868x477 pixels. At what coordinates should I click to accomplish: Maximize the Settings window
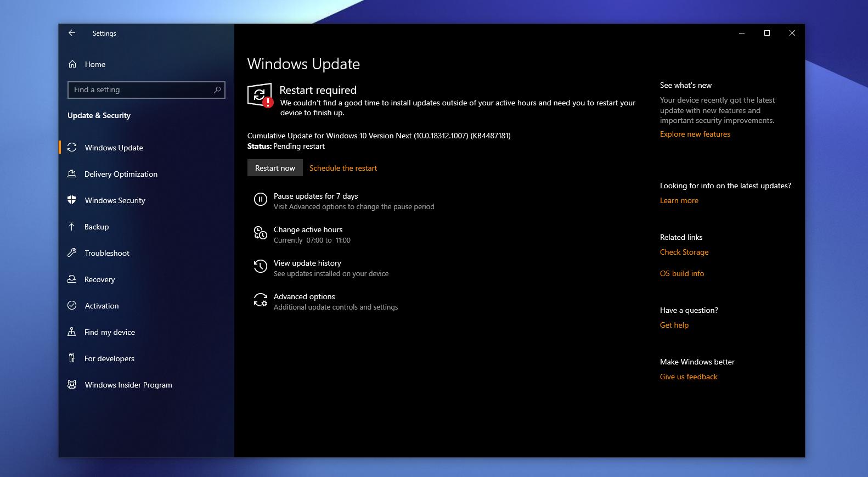click(x=767, y=33)
